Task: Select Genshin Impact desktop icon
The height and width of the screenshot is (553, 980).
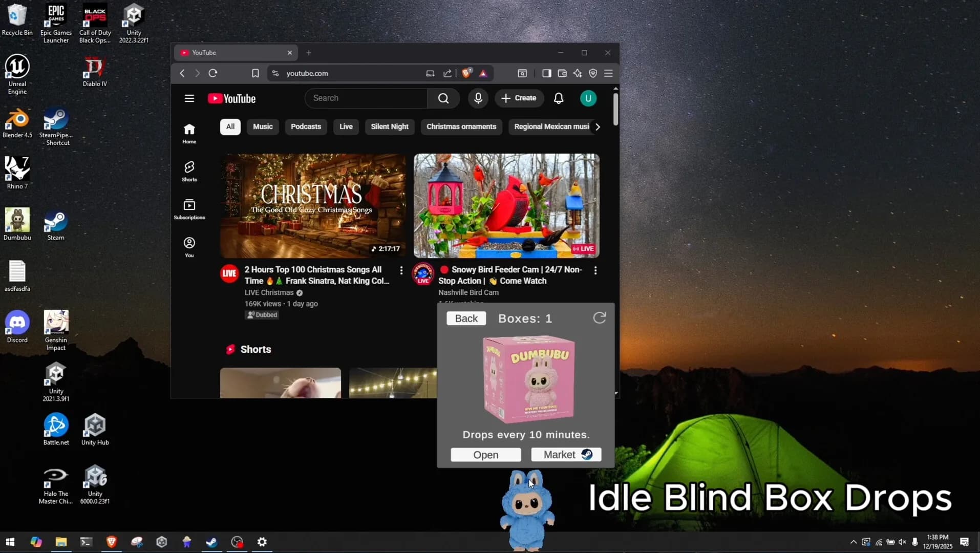Action: pyautogui.click(x=56, y=330)
